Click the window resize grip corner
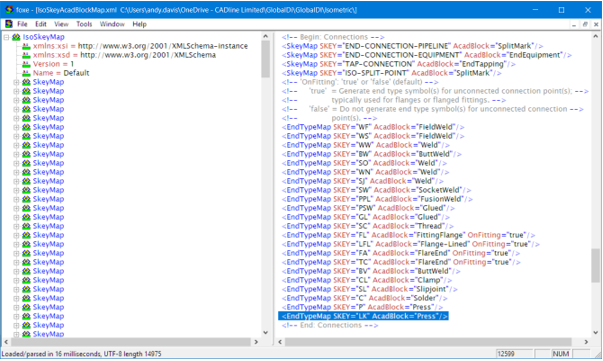603x361 pixels. [598, 355]
